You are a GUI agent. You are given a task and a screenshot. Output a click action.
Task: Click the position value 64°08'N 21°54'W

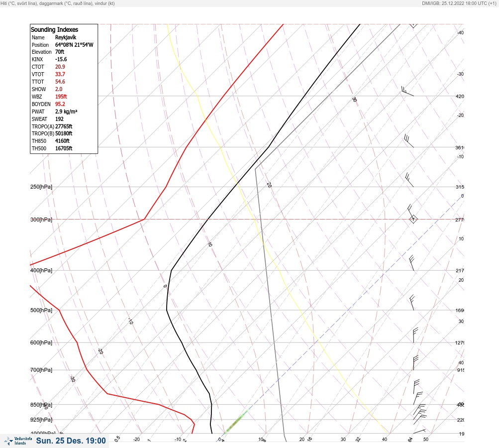(x=74, y=45)
